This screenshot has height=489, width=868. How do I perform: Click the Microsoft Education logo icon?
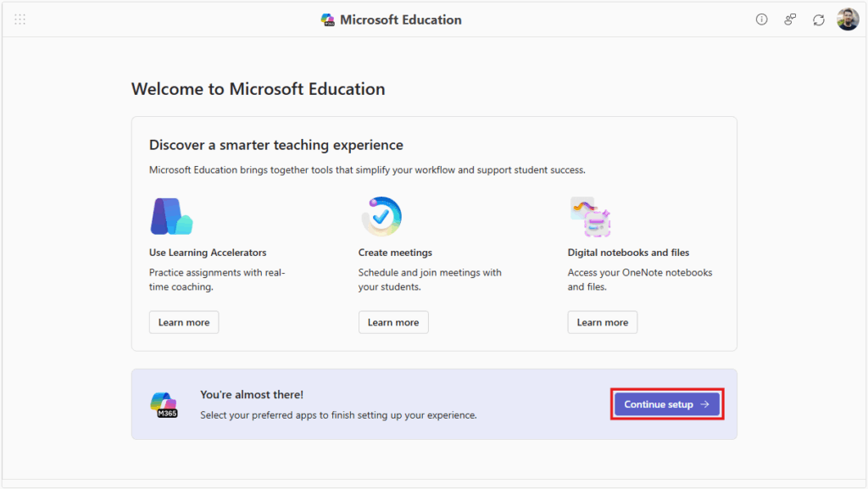click(x=328, y=19)
